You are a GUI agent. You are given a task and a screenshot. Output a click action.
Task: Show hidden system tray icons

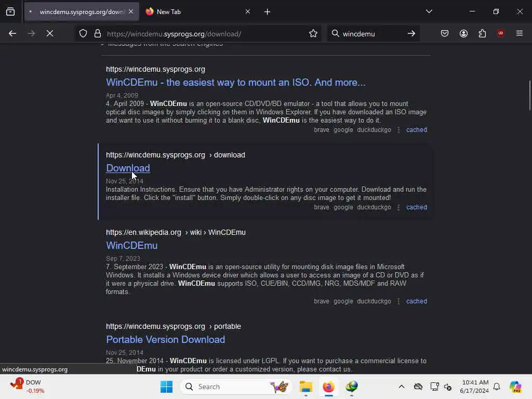pos(402,387)
